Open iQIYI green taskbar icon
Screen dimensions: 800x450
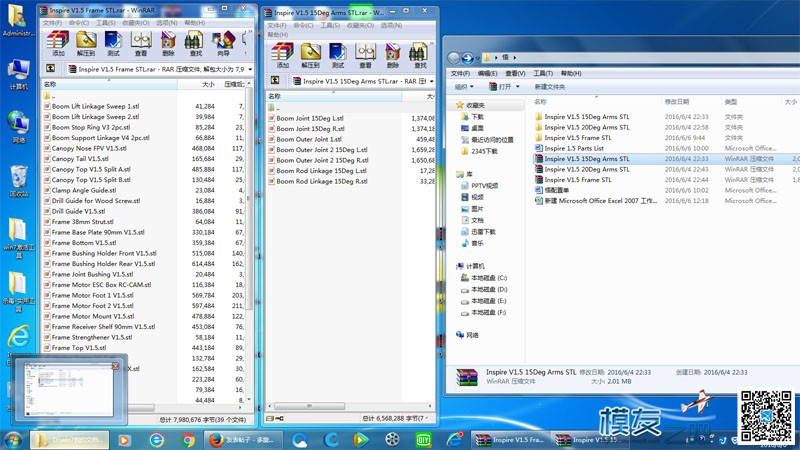click(x=423, y=440)
